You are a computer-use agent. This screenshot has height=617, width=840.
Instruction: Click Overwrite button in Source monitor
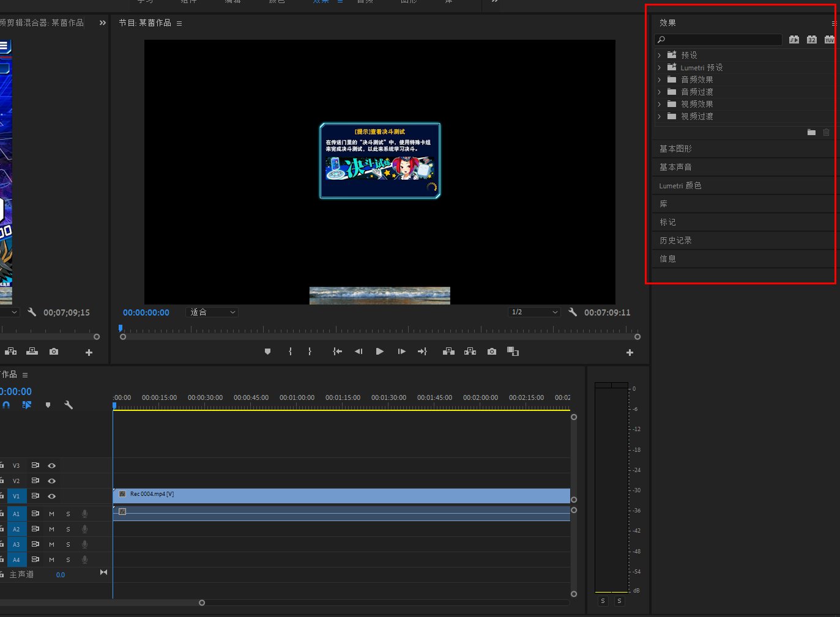pyautogui.click(x=32, y=352)
